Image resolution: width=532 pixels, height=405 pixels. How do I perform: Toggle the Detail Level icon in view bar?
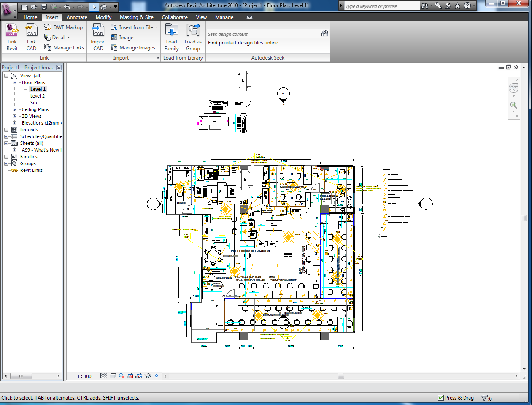pos(104,376)
